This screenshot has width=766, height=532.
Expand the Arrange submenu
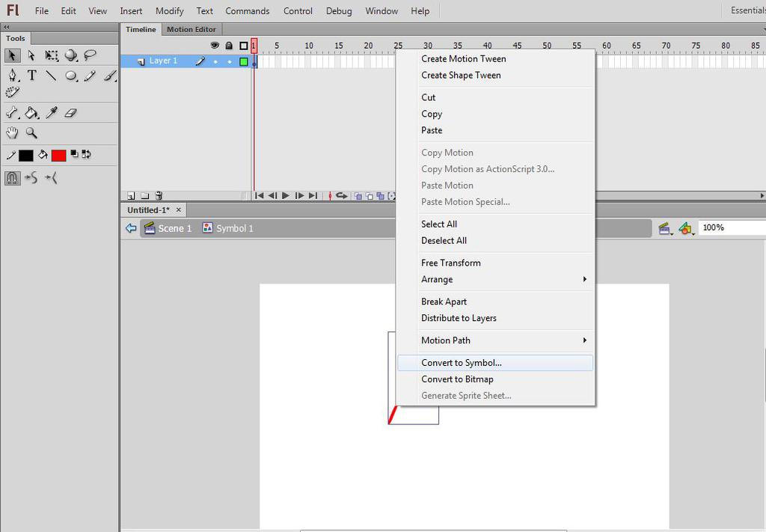pos(495,279)
